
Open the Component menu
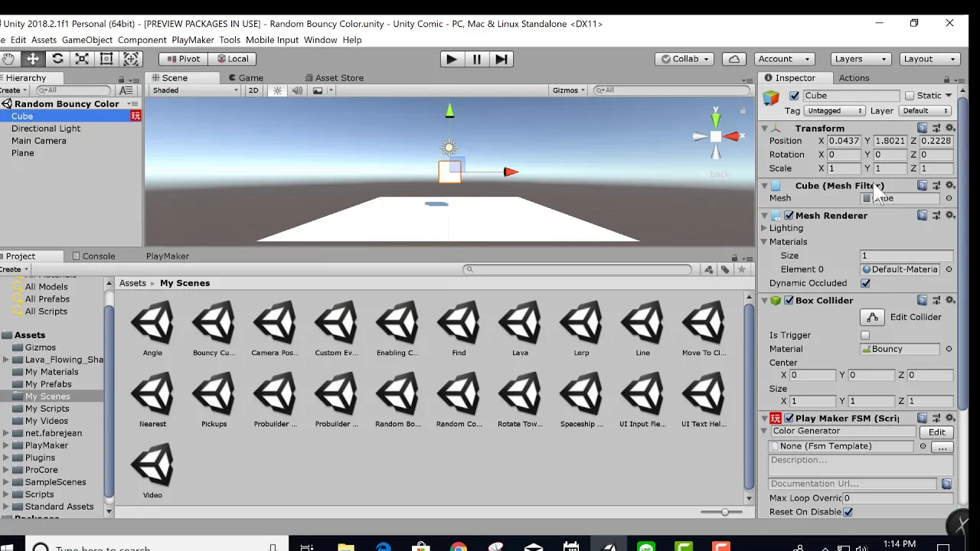pos(142,40)
